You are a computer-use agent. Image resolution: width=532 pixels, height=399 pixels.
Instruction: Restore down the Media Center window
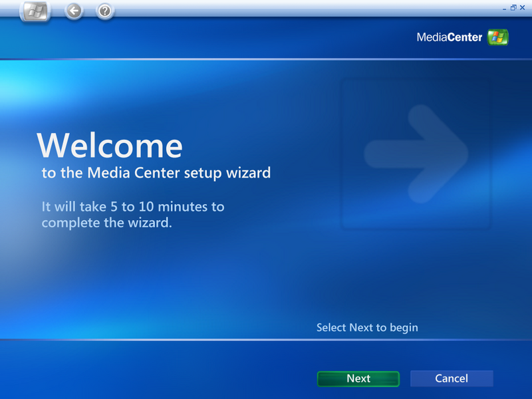click(x=513, y=7)
